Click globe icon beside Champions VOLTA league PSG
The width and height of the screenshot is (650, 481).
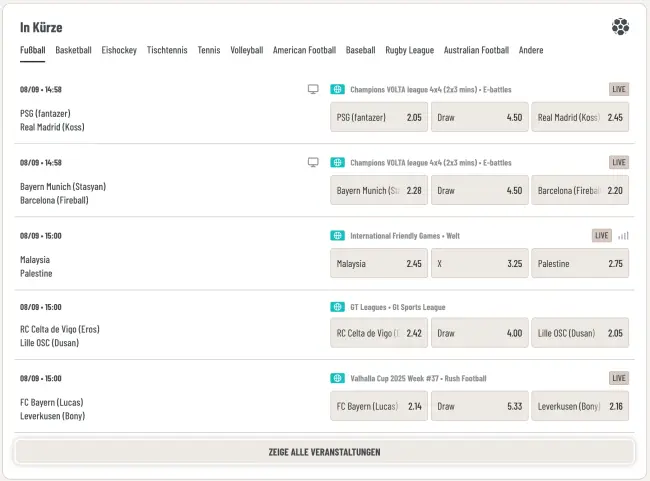pyautogui.click(x=338, y=89)
